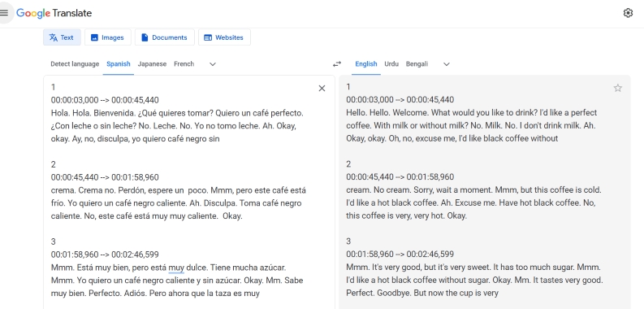Click translated timestamp '00:01:58,960 --> 00:02:46,599'
This screenshot has width=644, height=309.
[x=400, y=255]
